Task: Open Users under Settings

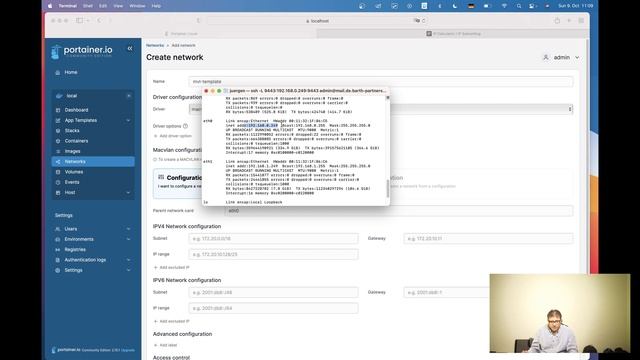Action: [71, 229]
